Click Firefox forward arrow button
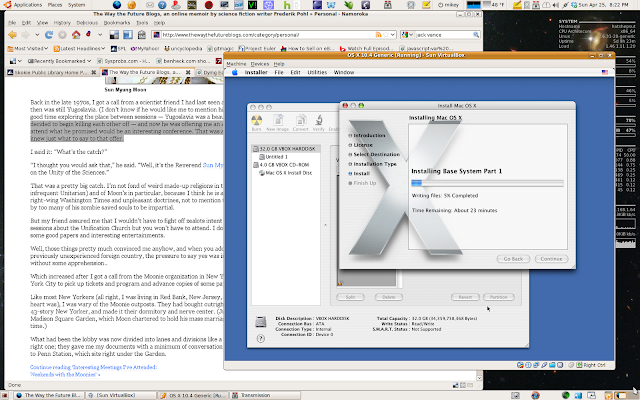The height and width of the screenshot is (400, 640). [x=26, y=35]
